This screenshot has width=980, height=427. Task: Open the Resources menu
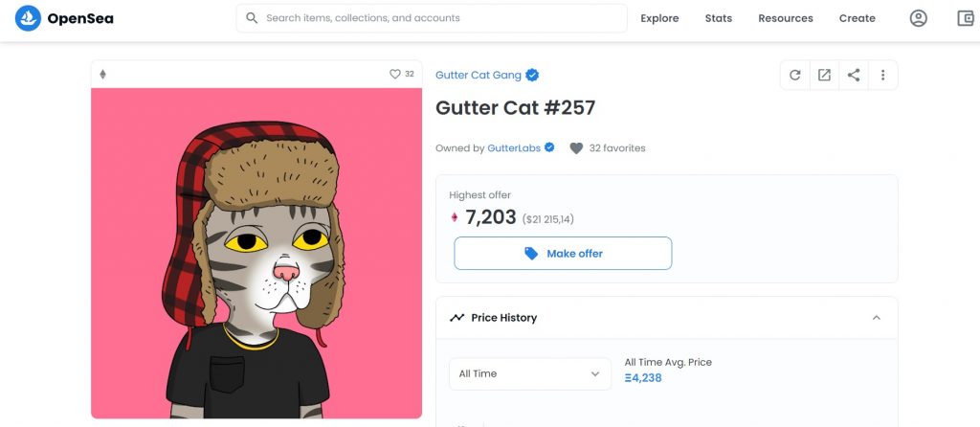786,19
